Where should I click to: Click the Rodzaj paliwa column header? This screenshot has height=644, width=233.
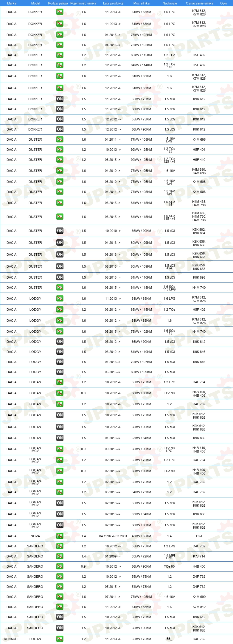point(58,3)
